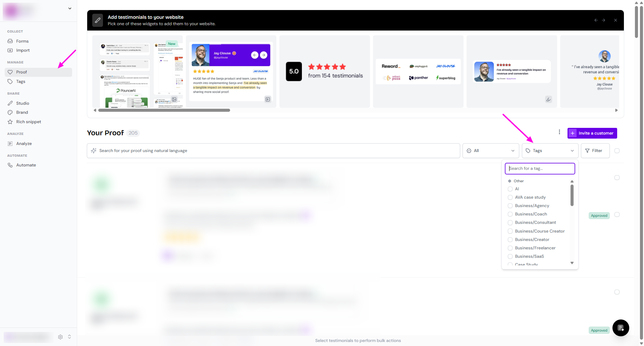
Task: Click the Invite a customer button
Action: point(592,133)
